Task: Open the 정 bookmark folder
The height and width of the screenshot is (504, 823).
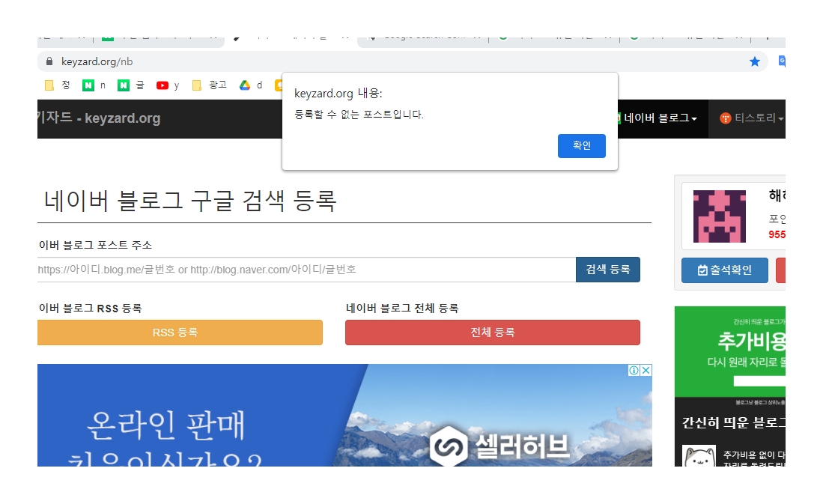Action: [x=58, y=85]
